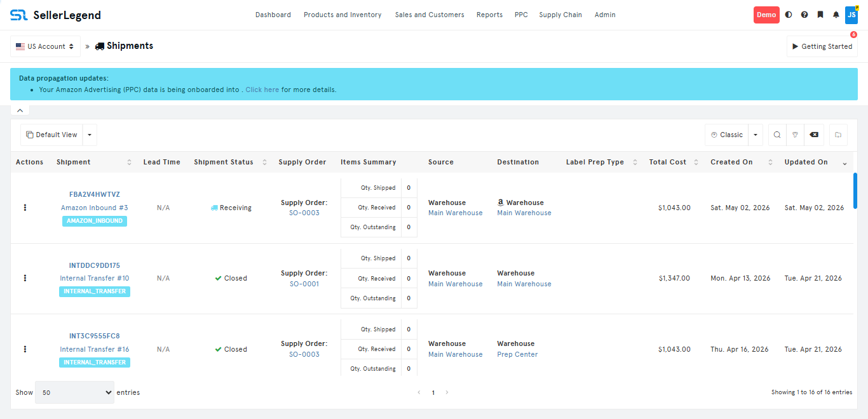This screenshot has height=419, width=868.
Task: Open the Show entries count select
Action: pos(74,392)
